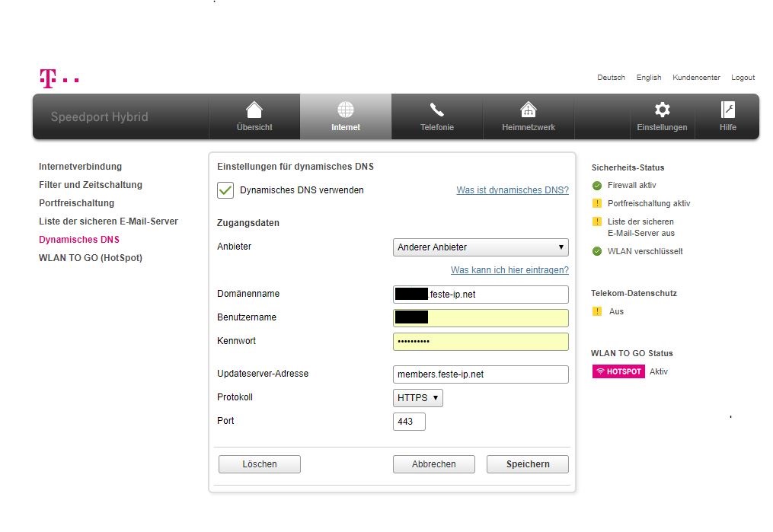Click the Updateserver-Adresse input field
Viewport: 773px width, 532px height.
(x=481, y=374)
